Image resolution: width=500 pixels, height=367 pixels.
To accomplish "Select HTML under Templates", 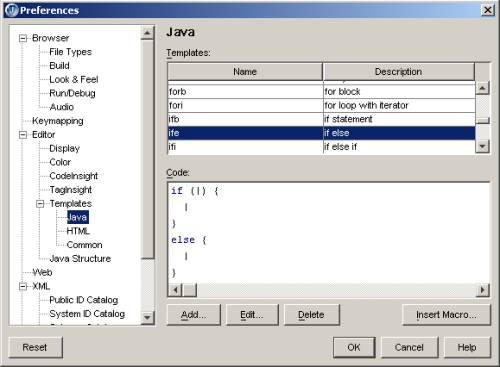I will click(x=78, y=231).
